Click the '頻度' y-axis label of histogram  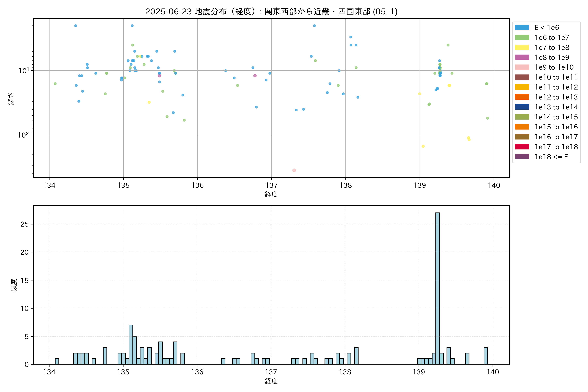(x=14, y=285)
